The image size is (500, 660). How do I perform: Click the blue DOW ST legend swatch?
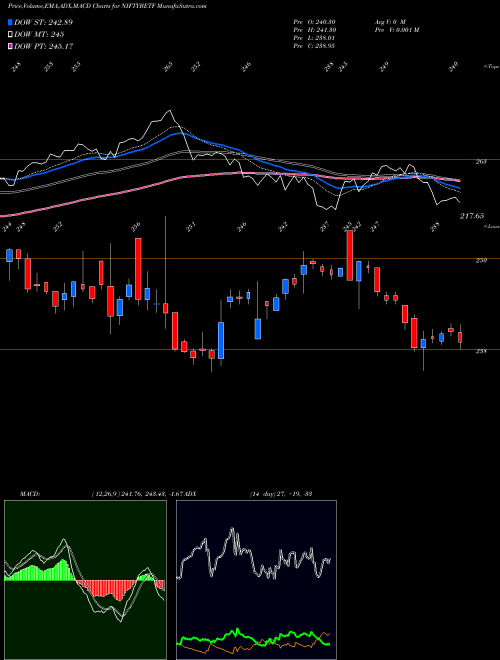click(x=10, y=22)
